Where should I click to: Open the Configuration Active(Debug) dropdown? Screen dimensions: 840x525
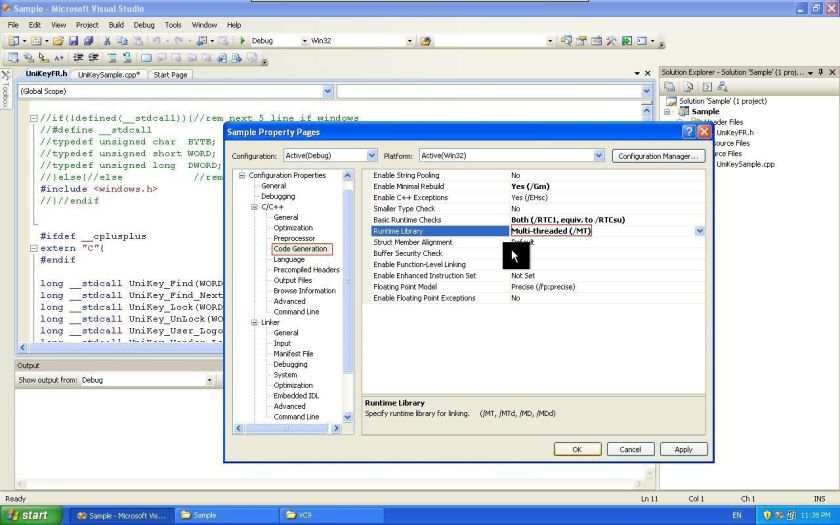tap(372, 155)
